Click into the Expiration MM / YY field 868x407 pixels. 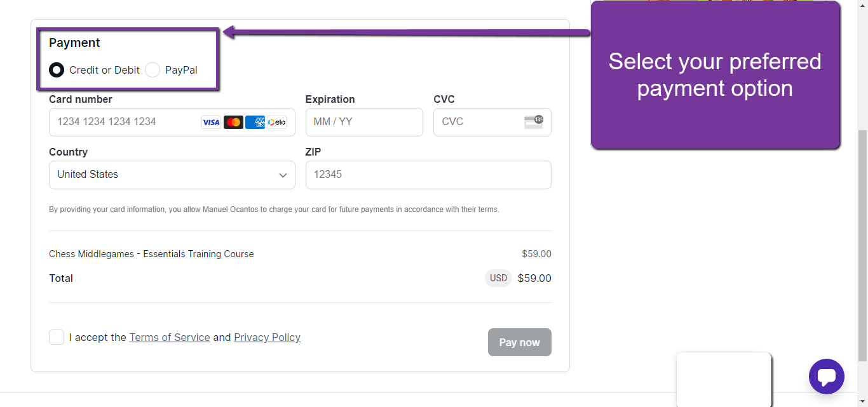pos(363,122)
